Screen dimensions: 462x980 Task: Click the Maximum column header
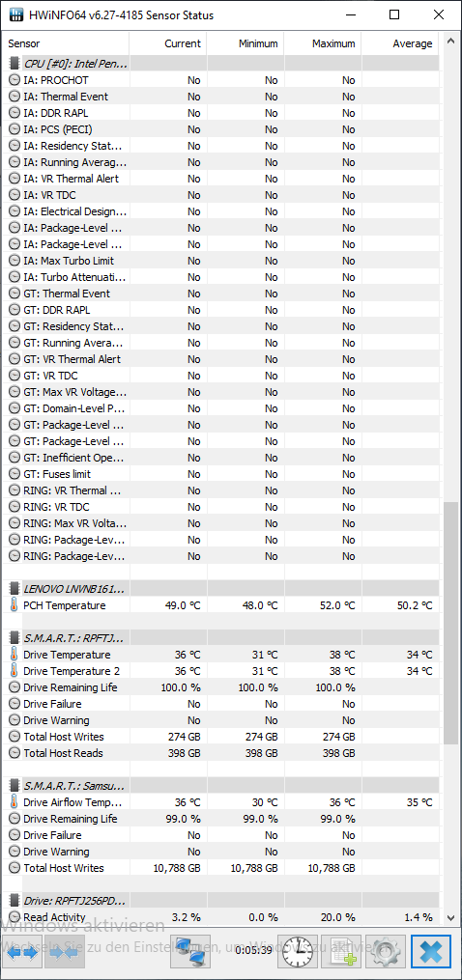click(323, 43)
